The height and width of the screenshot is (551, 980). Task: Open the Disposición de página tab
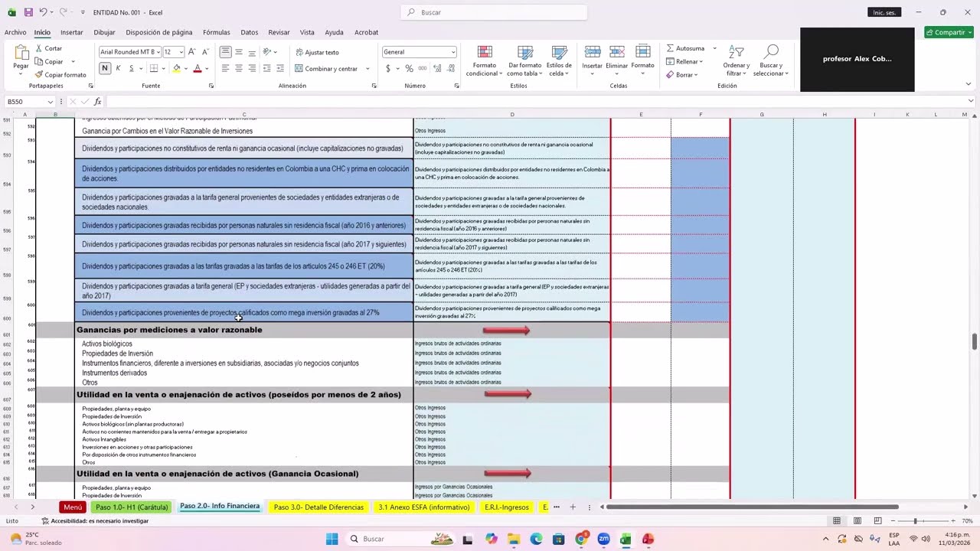click(x=159, y=32)
